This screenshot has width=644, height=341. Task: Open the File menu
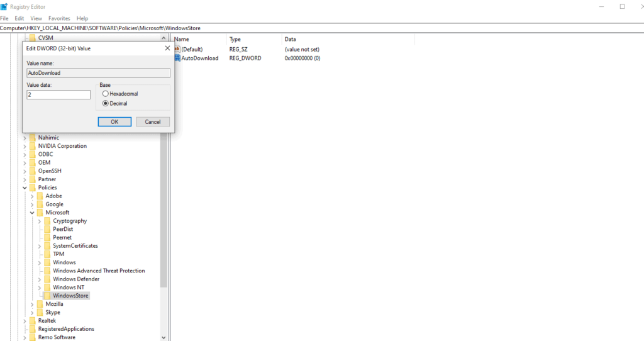[4, 18]
